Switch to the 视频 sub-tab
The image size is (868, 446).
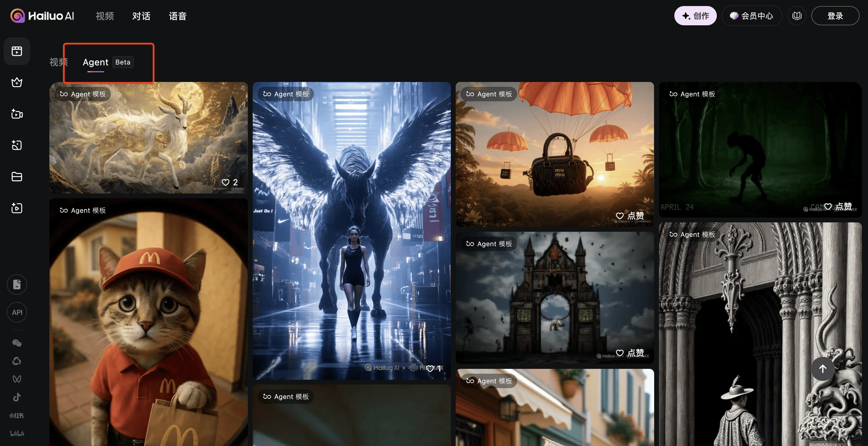(59, 62)
